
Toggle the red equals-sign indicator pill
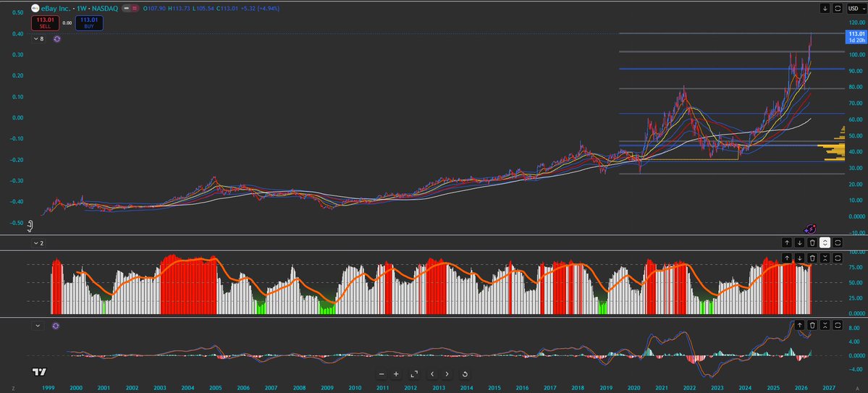click(x=135, y=8)
